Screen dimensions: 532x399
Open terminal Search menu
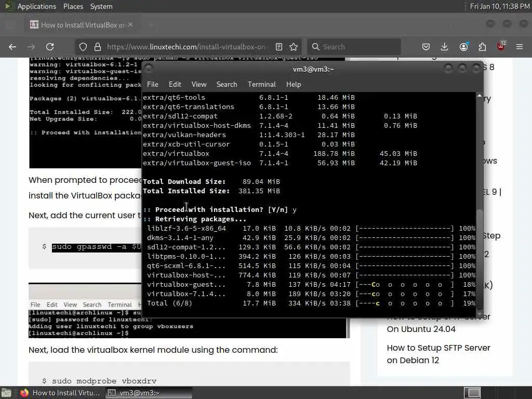(x=227, y=84)
